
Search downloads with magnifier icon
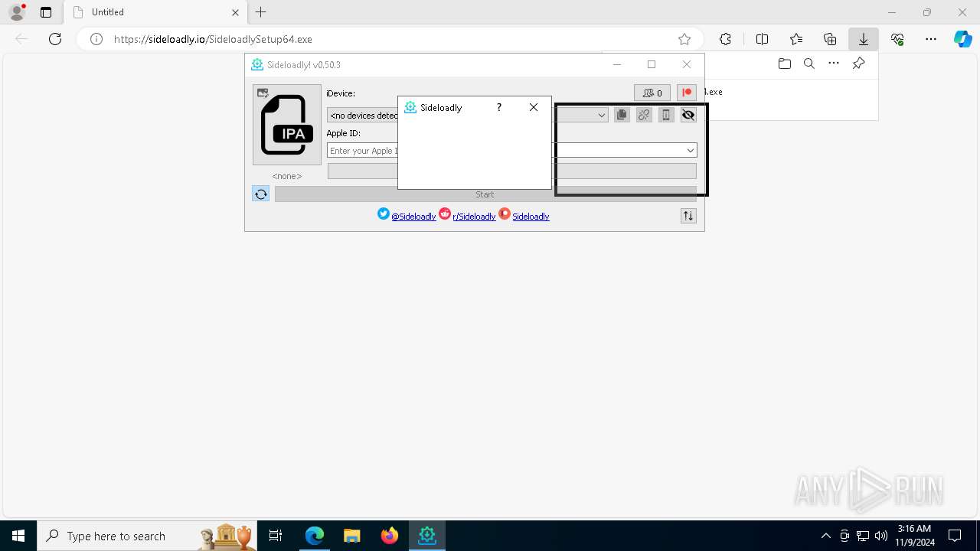click(808, 64)
